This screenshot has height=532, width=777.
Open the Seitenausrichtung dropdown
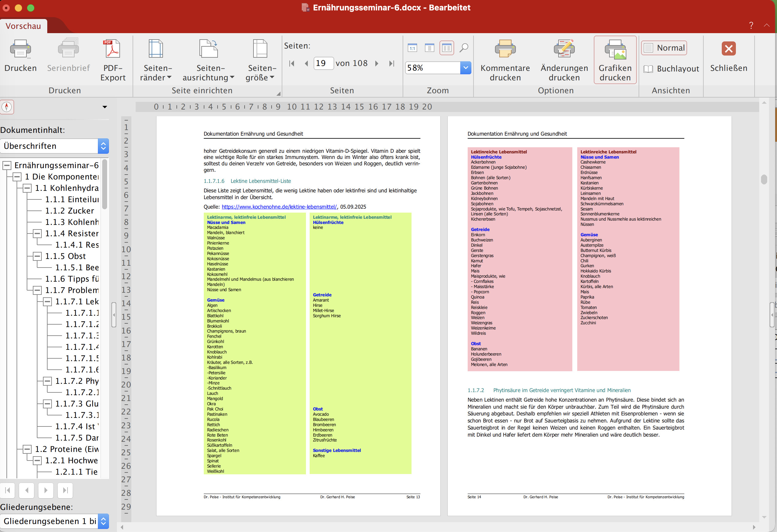coord(208,60)
